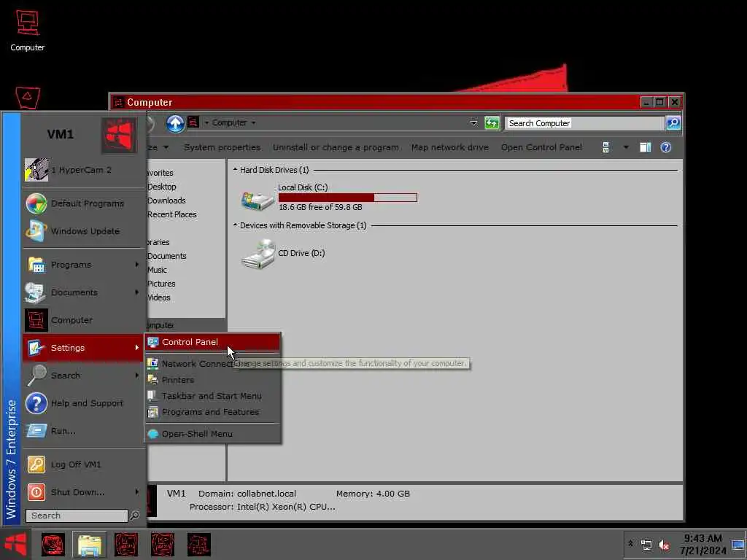Open Taskbar and Start Menu settings
The height and width of the screenshot is (560, 747).
pyautogui.click(x=213, y=396)
